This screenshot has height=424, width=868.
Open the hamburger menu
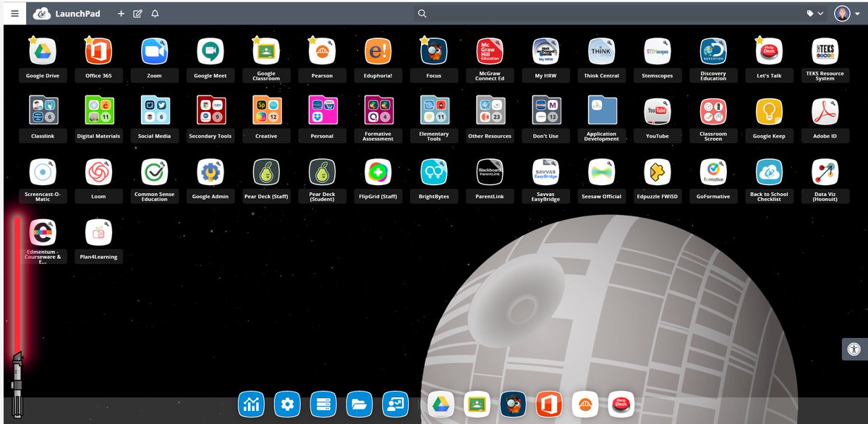14,13
